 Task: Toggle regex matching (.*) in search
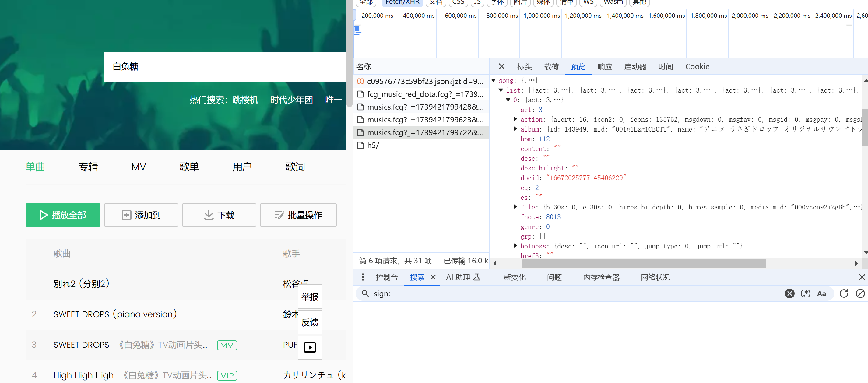click(806, 294)
